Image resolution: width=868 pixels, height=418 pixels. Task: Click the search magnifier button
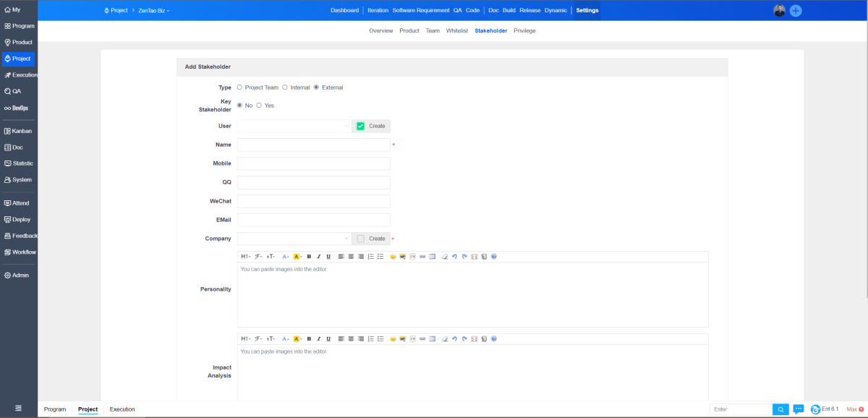[x=780, y=409]
